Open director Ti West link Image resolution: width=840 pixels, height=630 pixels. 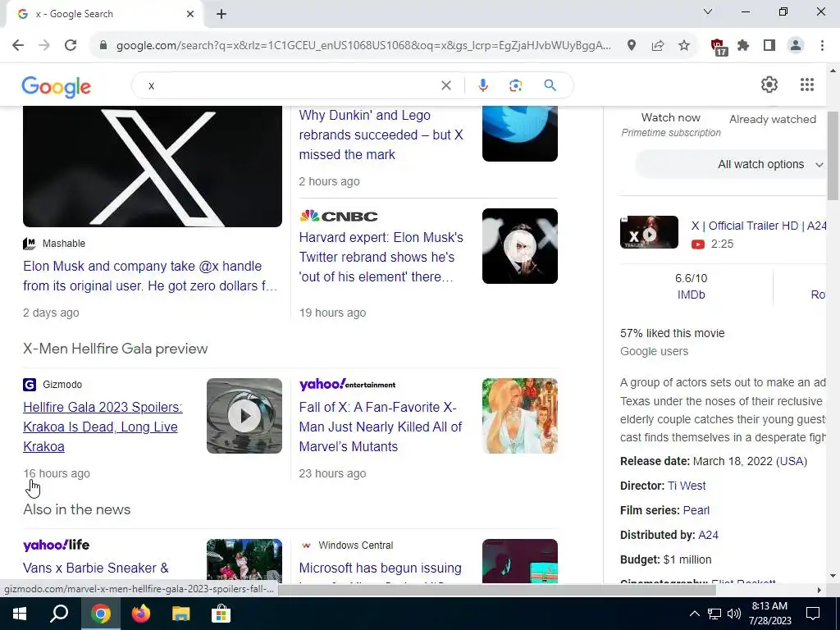point(687,486)
